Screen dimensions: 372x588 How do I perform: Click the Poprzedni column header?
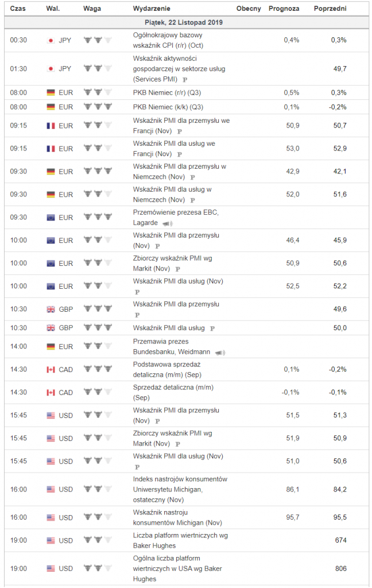[x=330, y=8]
